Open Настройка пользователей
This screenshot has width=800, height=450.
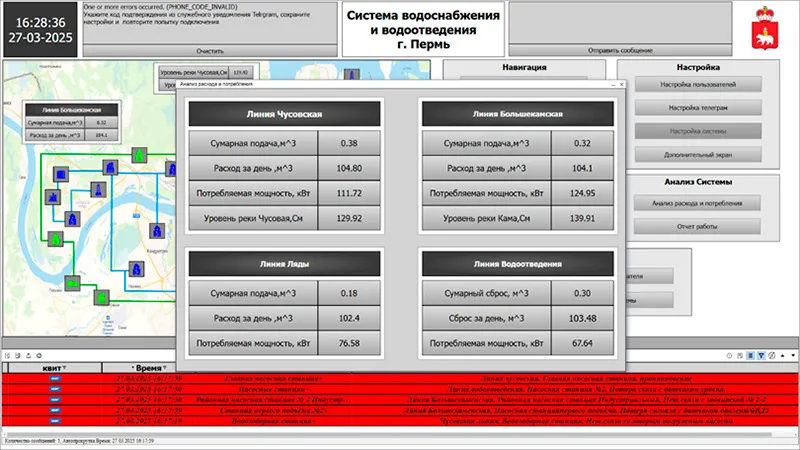(x=698, y=85)
